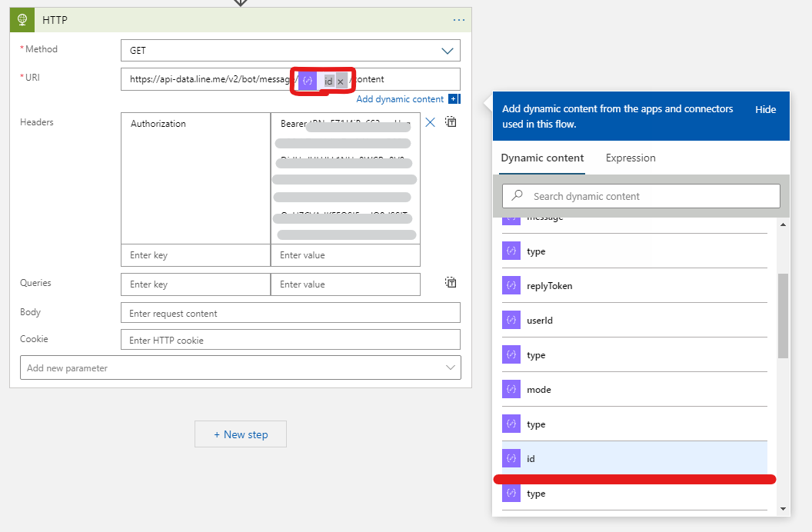
Task: Click the Cookie input field
Action: coord(291,340)
